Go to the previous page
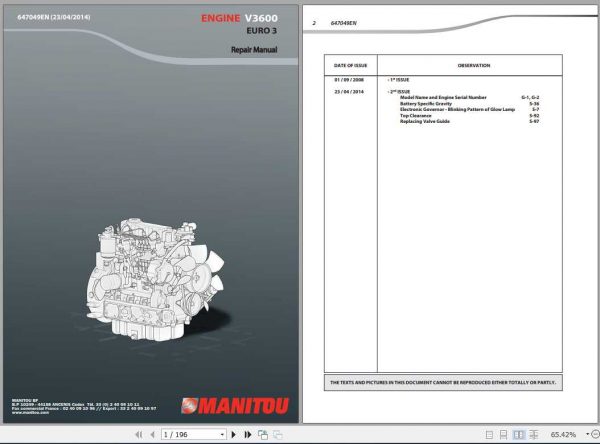 [152, 434]
